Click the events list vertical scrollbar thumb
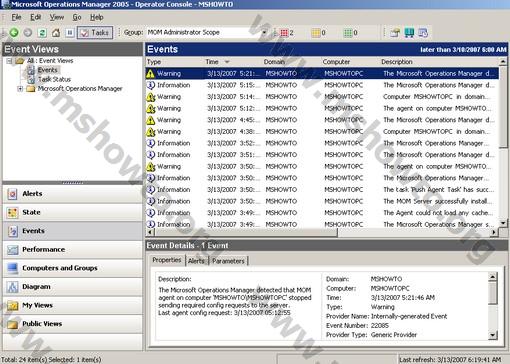510x364 pixels. pyautogui.click(x=503, y=107)
